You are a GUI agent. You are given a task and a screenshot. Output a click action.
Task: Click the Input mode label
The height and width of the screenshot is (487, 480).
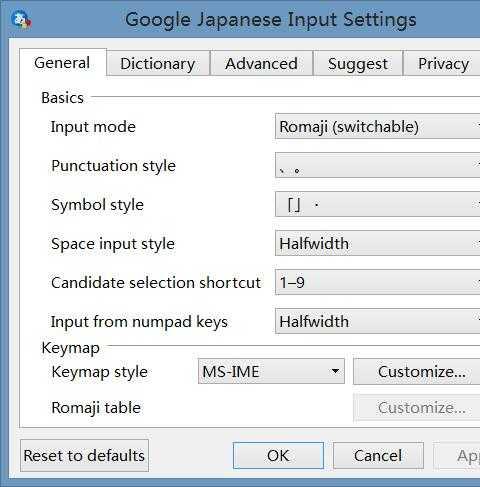[x=93, y=127]
